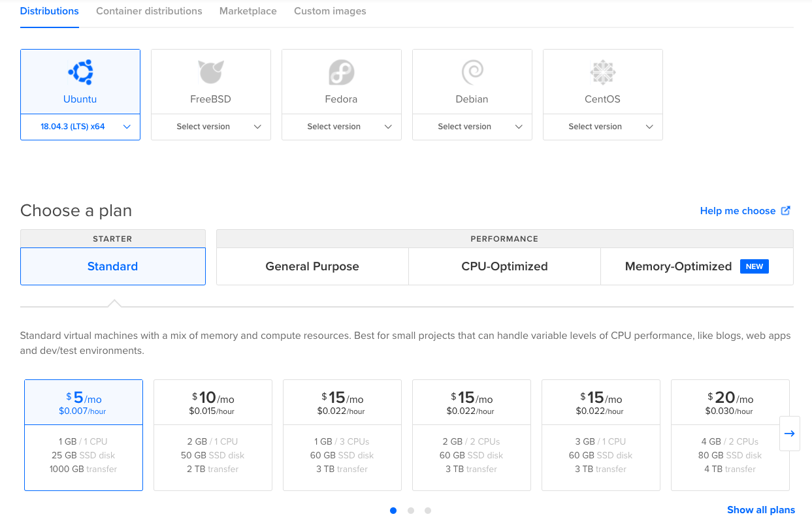Click the Standard virtual machines description text
The image size is (812, 523).
coord(406,343)
